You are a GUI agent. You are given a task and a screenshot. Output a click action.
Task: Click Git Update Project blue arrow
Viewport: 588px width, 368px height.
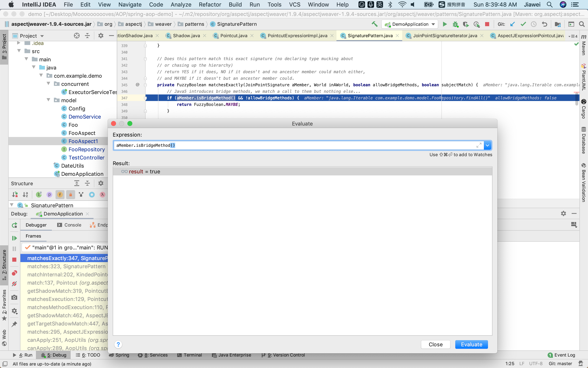[512, 24]
